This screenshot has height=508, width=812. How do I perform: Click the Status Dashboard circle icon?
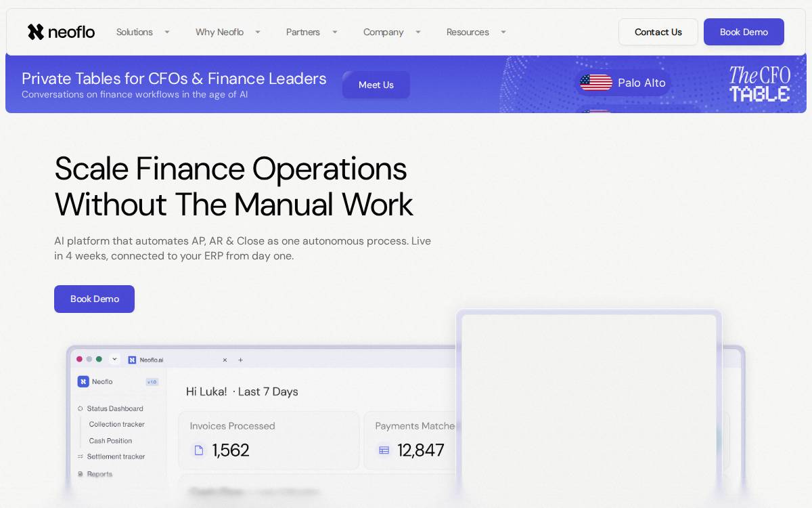click(x=81, y=408)
